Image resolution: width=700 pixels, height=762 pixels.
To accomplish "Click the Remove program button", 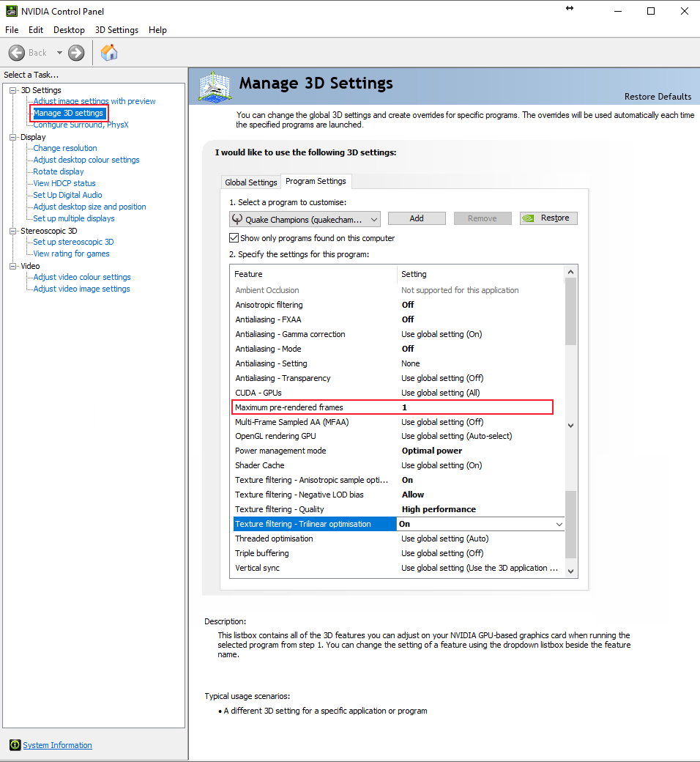I will coord(482,218).
